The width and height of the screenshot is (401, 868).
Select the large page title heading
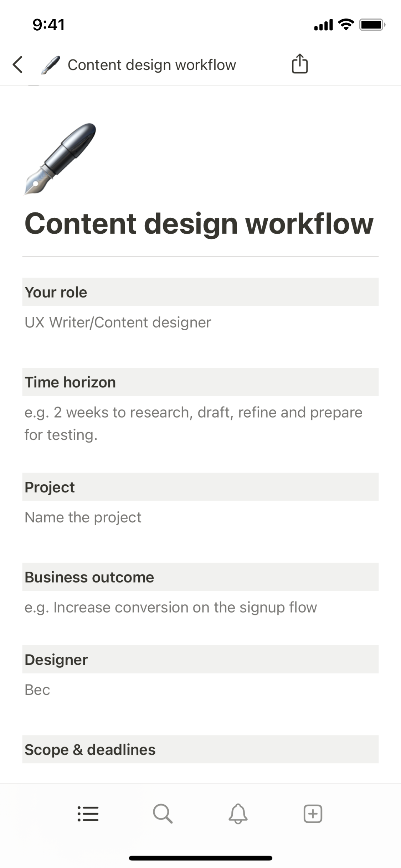(x=199, y=224)
